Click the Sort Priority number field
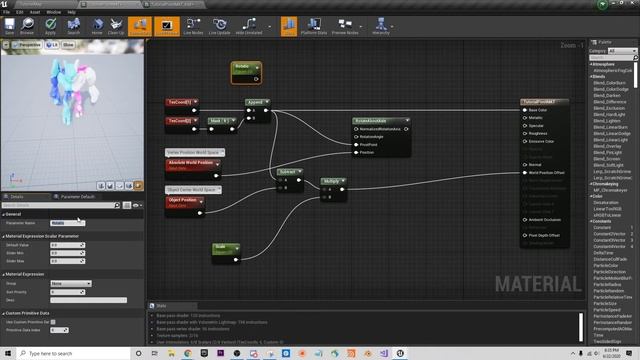 [x=67, y=292]
